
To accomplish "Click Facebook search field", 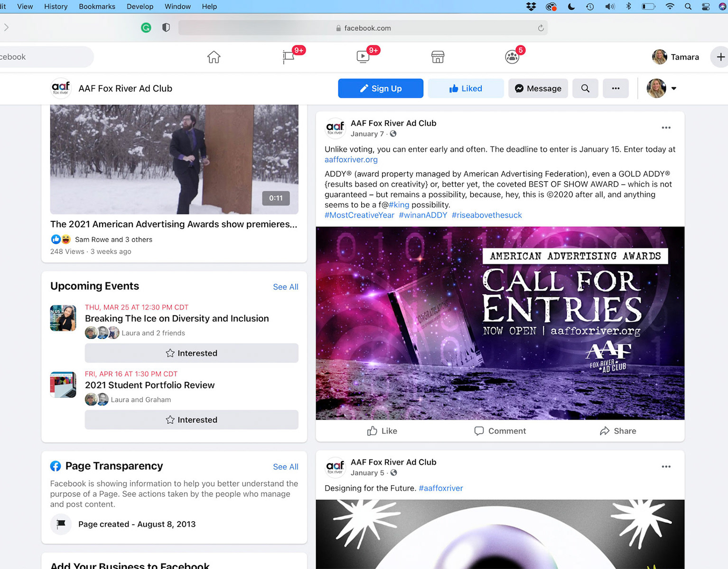I will tap(47, 57).
